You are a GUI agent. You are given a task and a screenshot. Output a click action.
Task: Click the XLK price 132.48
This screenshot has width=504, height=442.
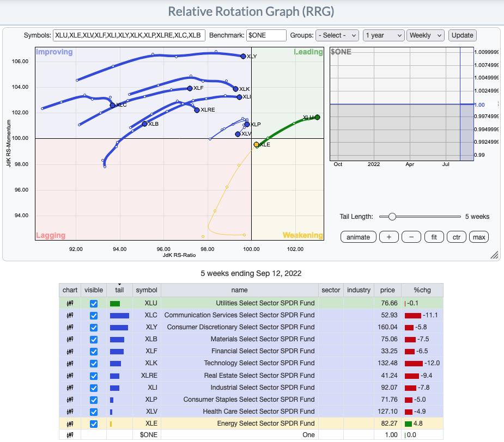point(387,363)
